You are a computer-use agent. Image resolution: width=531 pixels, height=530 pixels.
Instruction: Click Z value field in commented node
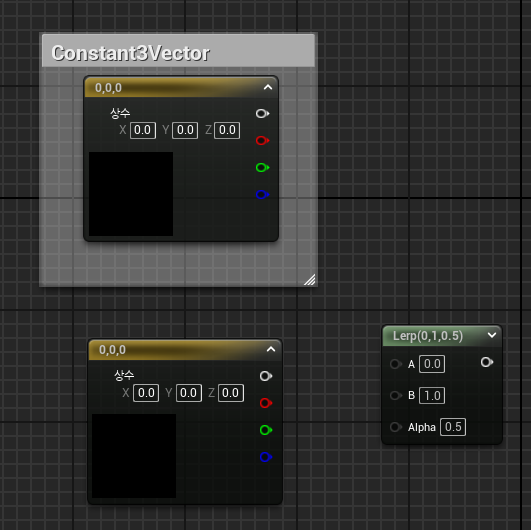click(227, 130)
